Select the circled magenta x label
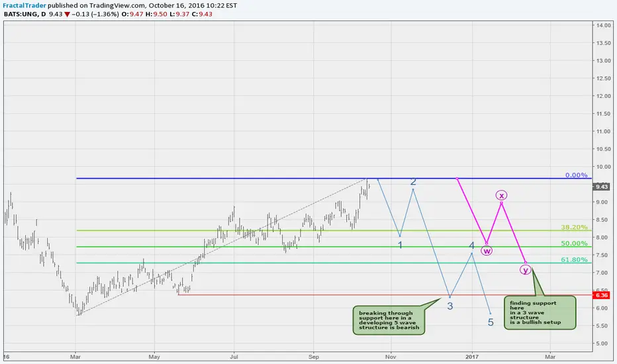This screenshot has height=364, width=617. (501, 195)
